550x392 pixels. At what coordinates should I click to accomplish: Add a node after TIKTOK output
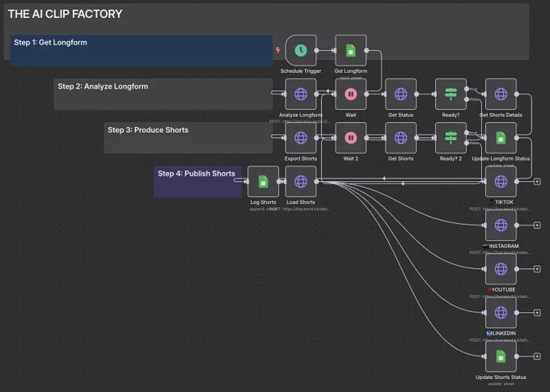pyautogui.click(x=537, y=182)
